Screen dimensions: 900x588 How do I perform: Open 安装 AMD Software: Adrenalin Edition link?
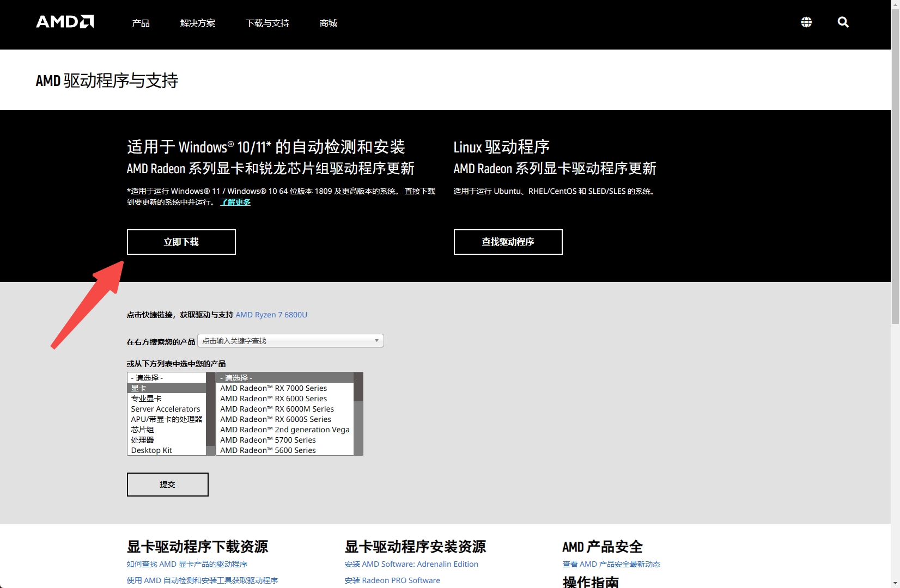tap(411, 564)
